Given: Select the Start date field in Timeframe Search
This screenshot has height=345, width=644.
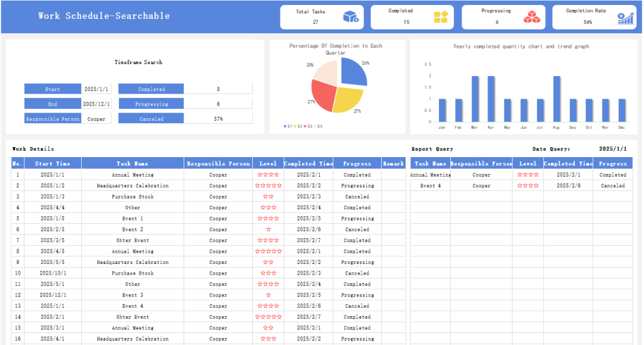Looking at the screenshot, I should coord(96,89).
